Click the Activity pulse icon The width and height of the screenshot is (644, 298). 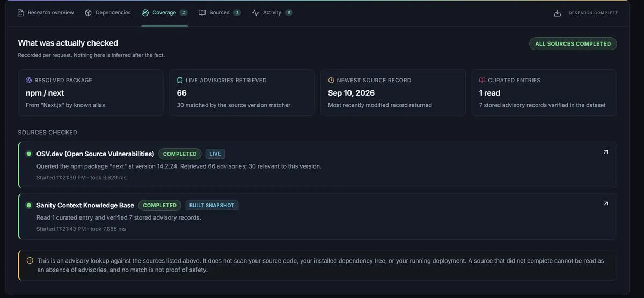click(x=255, y=13)
